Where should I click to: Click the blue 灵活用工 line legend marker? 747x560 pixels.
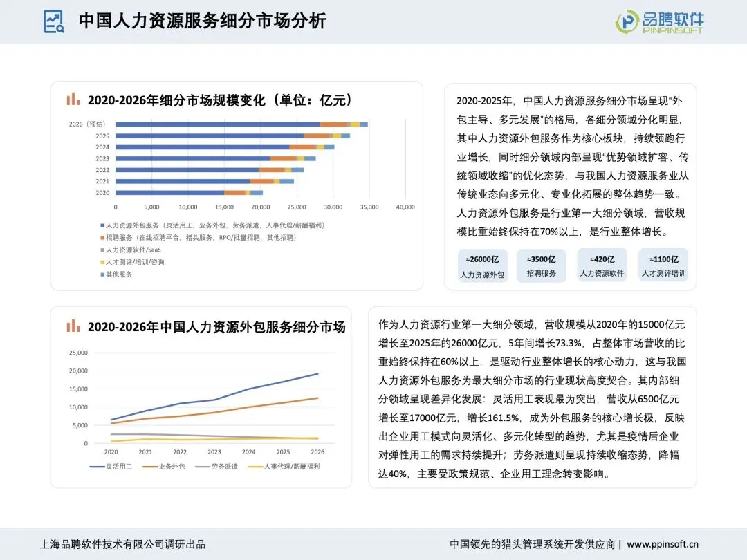(98, 467)
